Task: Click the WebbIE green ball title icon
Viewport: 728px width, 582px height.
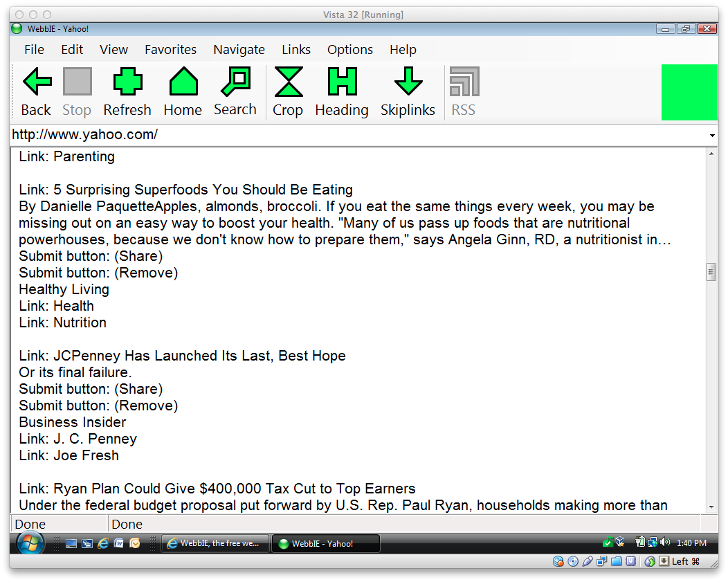Action: coord(17,29)
